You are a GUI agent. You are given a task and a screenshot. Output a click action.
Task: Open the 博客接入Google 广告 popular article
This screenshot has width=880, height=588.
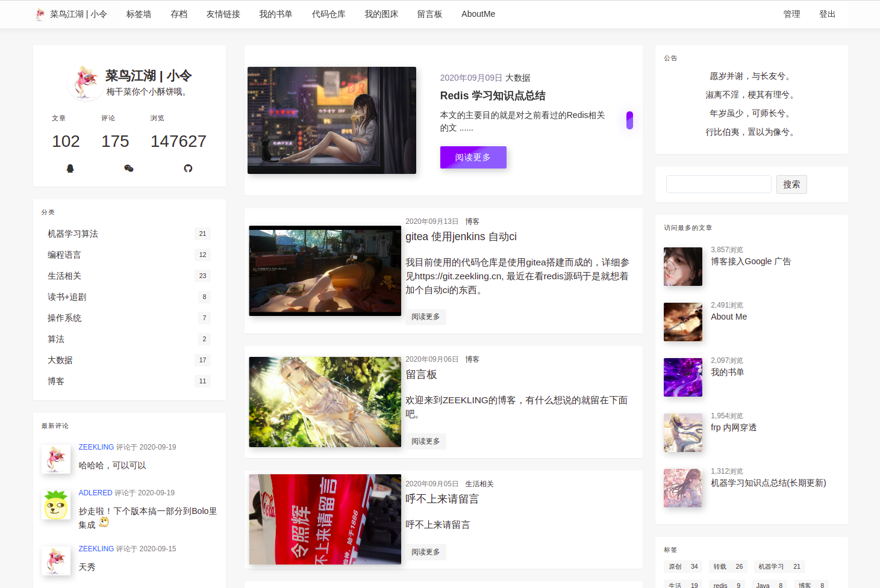(751, 261)
